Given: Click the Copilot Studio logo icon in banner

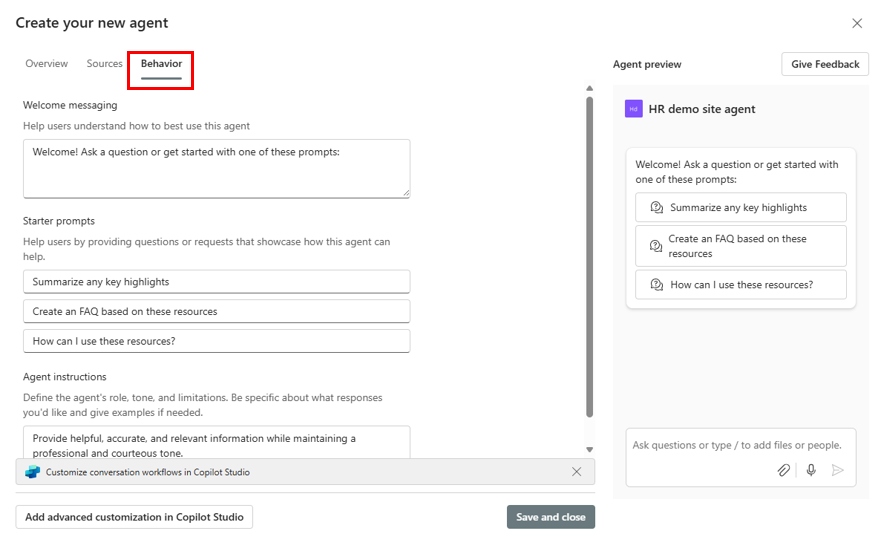Looking at the screenshot, I should [x=33, y=472].
